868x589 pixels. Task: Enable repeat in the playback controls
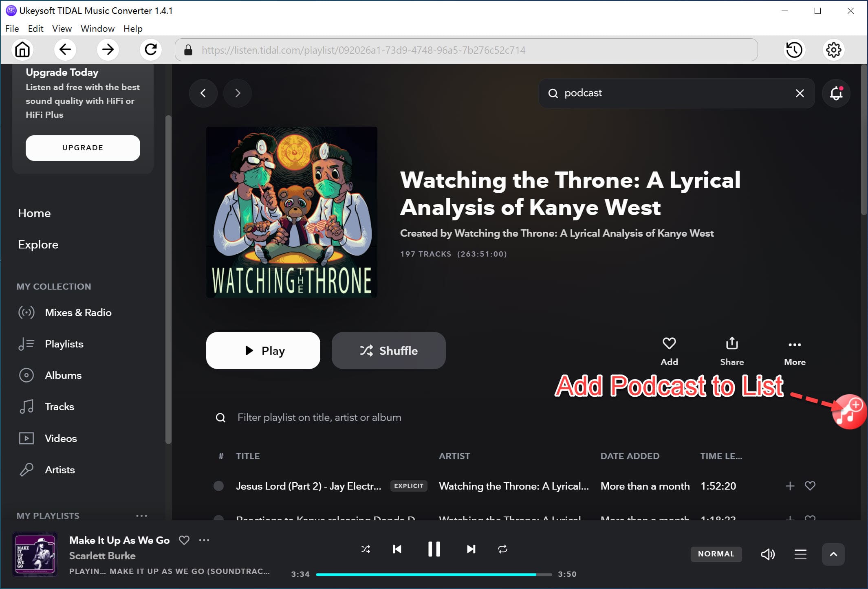[x=502, y=549]
